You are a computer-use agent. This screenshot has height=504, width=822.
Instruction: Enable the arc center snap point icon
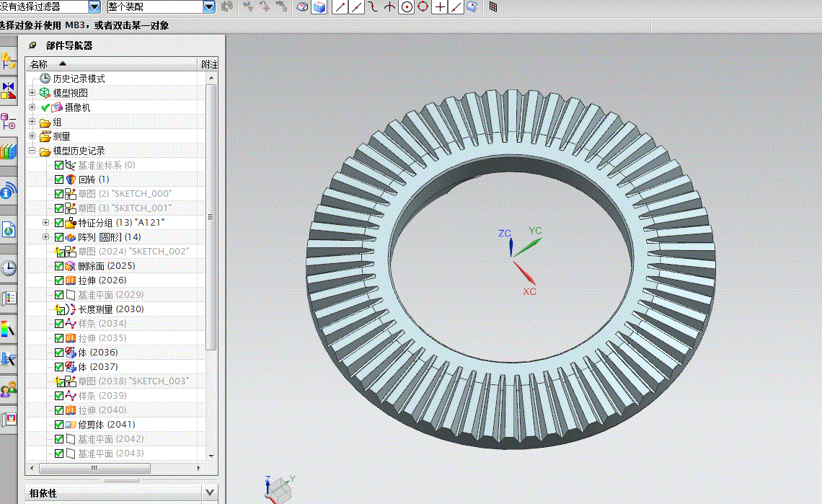point(407,7)
